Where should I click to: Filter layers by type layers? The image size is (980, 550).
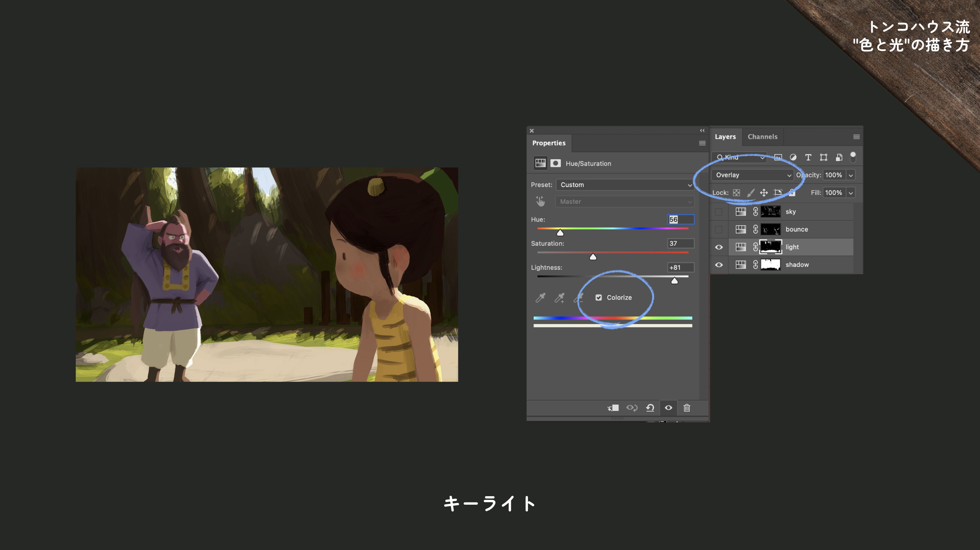[x=808, y=157]
